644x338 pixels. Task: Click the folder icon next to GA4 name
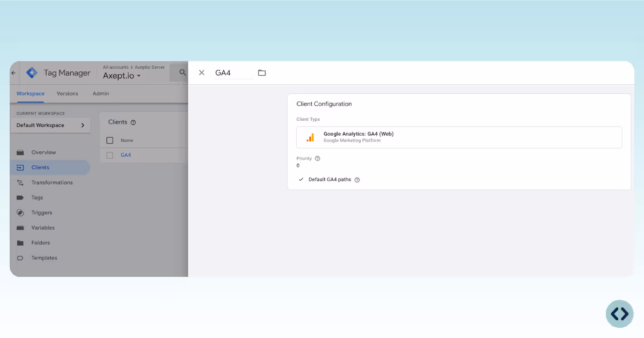point(262,72)
